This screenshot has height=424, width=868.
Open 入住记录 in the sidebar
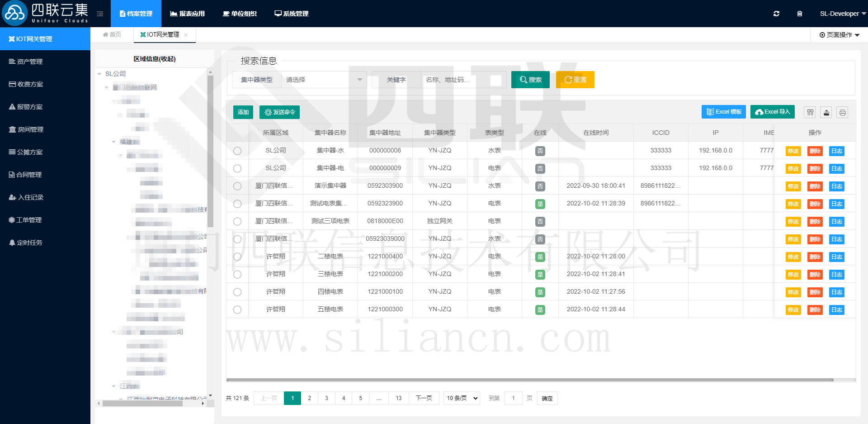point(45,197)
